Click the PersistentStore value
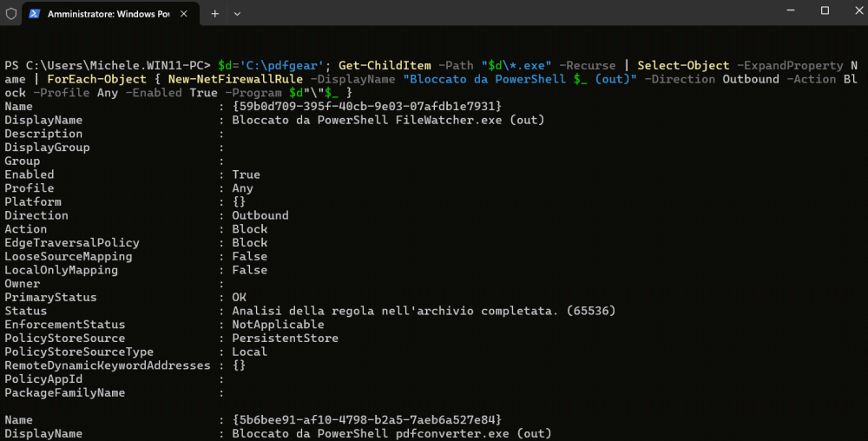Viewport: 868px width, 441px height. (x=285, y=338)
